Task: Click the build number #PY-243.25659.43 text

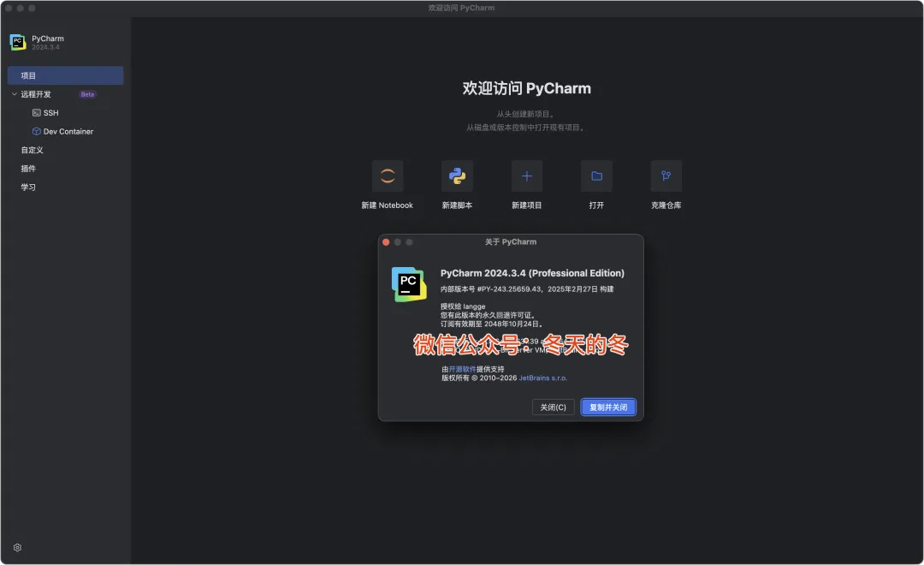Action: 509,289
